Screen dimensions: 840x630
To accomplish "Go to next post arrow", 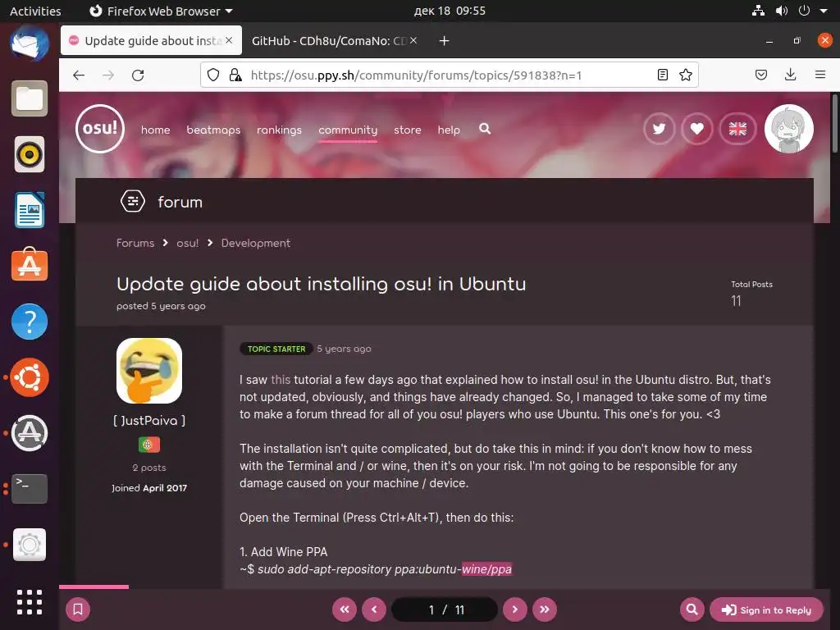I will [515, 609].
